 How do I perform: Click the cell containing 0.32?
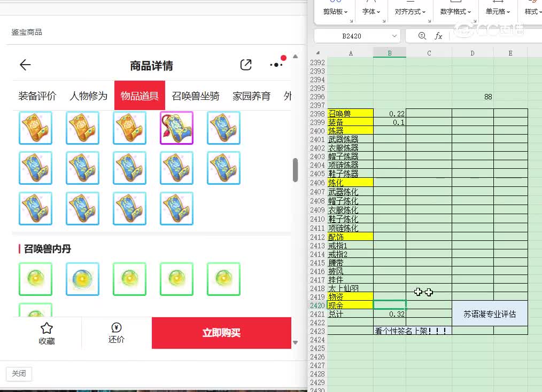point(390,314)
